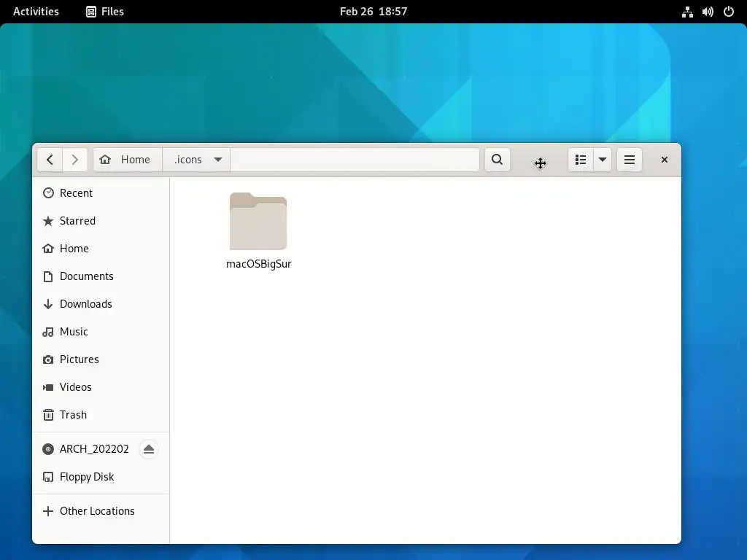Open Recent in sidebar
747x560 pixels.
click(x=101, y=192)
